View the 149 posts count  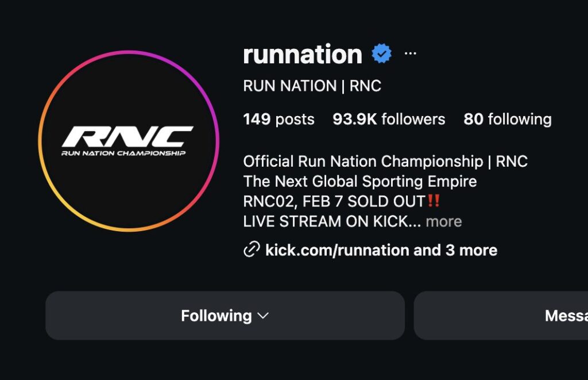coord(278,119)
